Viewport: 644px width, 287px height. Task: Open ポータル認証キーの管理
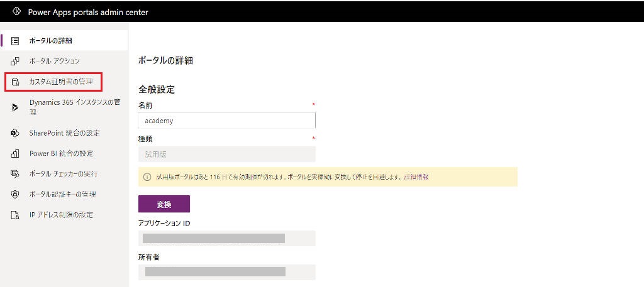pyautogui.click(x=65, y=194)
